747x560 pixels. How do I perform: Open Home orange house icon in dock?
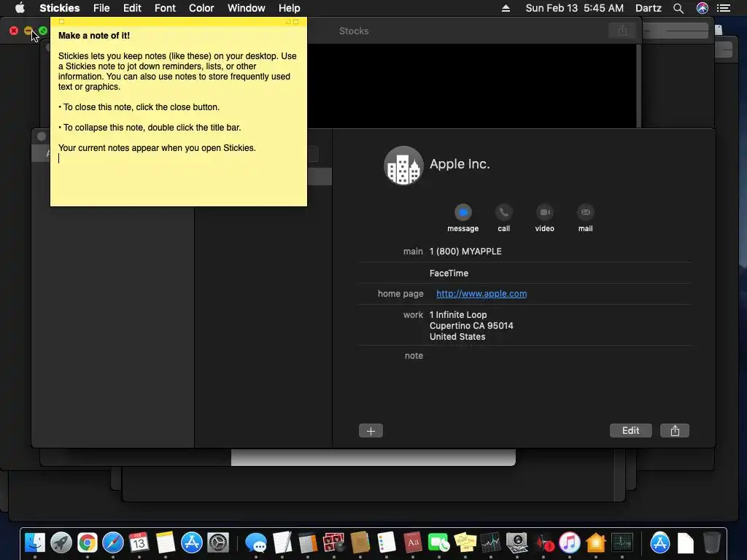(x=595, y=542)
